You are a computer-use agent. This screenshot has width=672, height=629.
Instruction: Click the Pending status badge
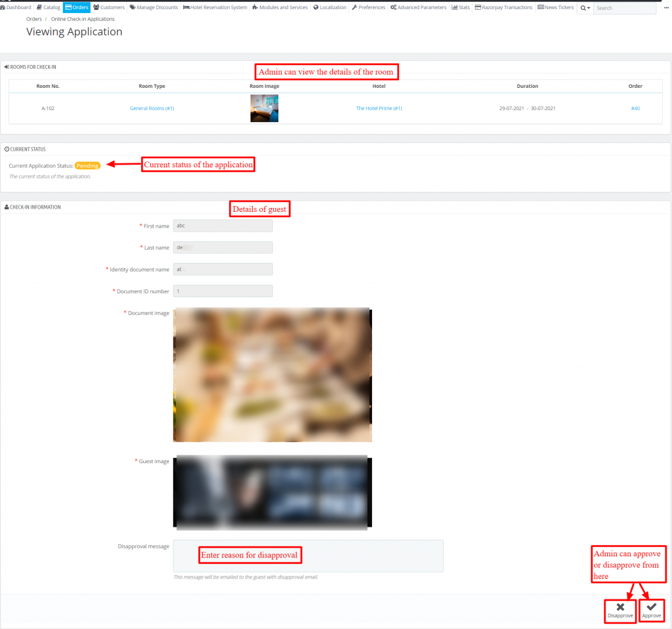(x=87, y=166)
